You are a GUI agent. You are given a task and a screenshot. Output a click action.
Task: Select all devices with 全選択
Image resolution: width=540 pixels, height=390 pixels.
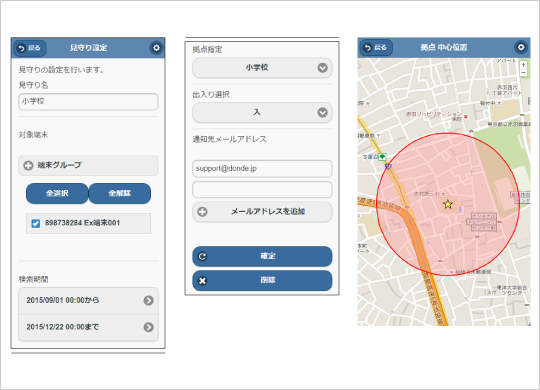coord(57,193)
